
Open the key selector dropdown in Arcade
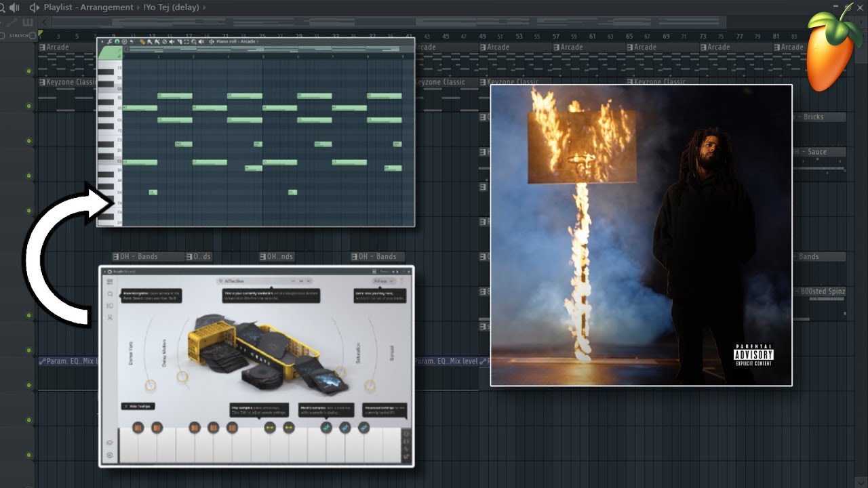click(x=384, y=281)
